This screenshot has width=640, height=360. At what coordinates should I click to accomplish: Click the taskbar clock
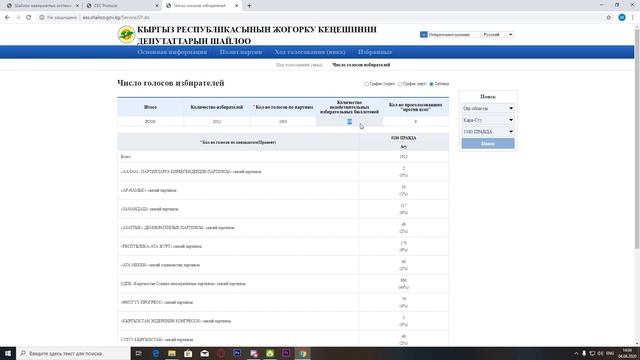628,353
